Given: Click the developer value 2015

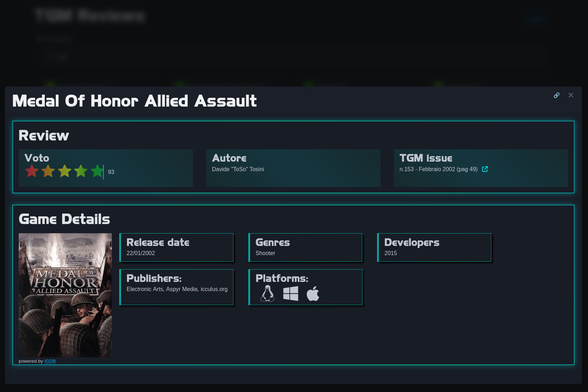Looking at the screenshot, I should click(390, 253).
